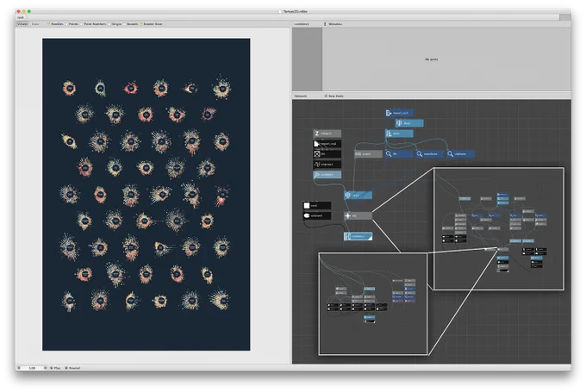This screenshot has height=392, width=586.
Task: Select the dark blue import_csv node at top
Action: point(399,113)
